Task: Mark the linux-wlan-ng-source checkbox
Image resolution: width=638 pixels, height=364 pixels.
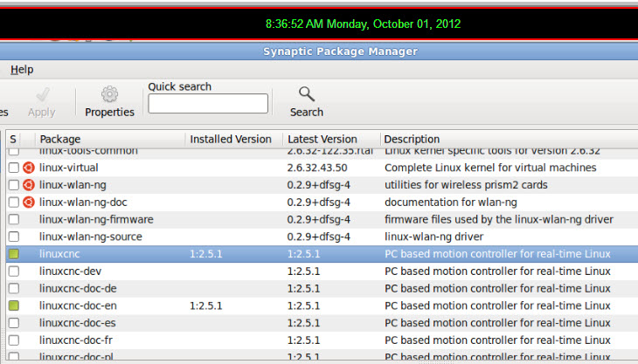Action: 14,237
